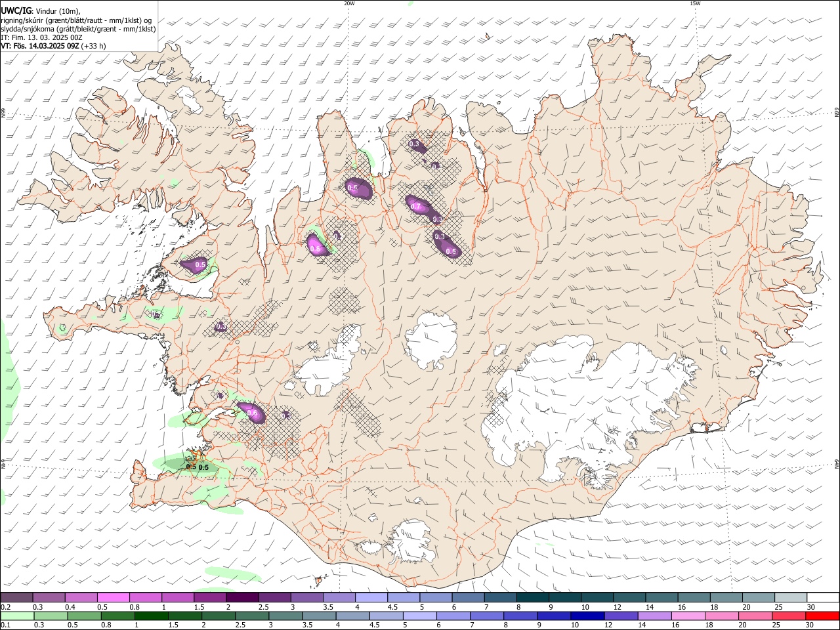Screen dimensions: 840x630
Task: Choose the pale green swatch between 0.1 and 0.3
Action: [x=17, y=616]
